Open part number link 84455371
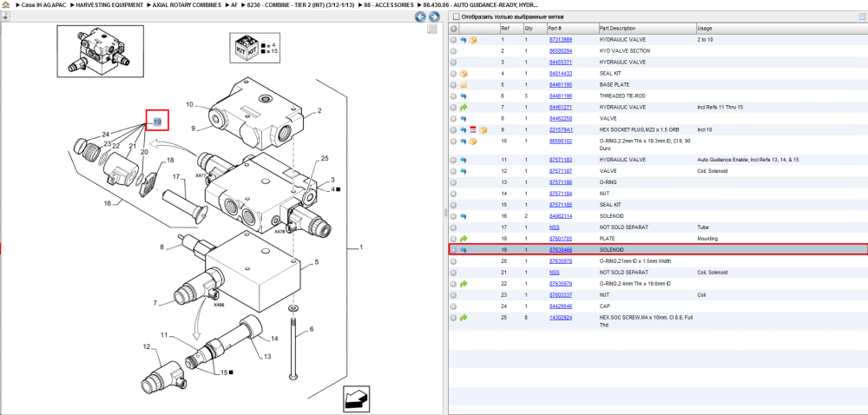 (560, 63)
